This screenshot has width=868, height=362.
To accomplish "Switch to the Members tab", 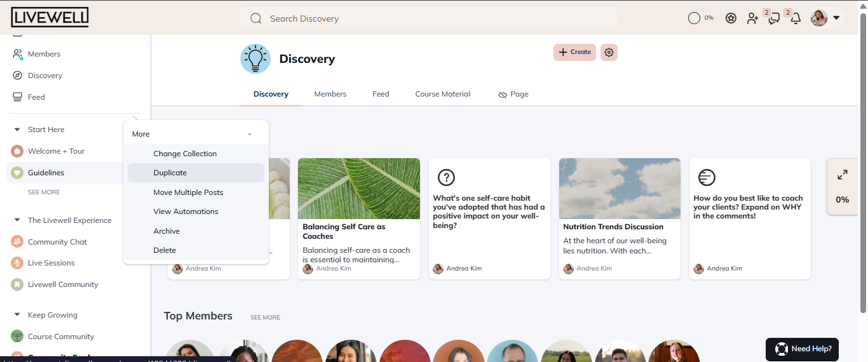I will pos(330,94).
